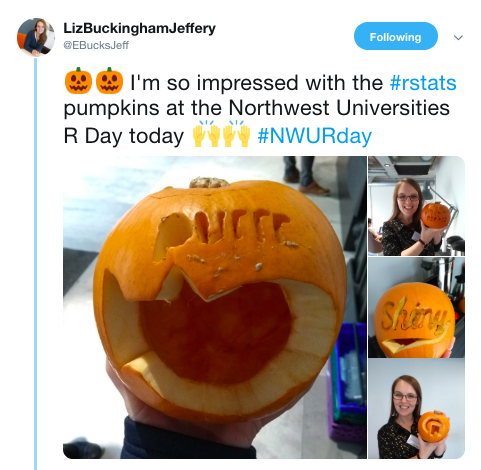Screen dimensions: 481x470
Task: Open the LizBuckinghamJeffery display name link
Action: coord(139,28)
